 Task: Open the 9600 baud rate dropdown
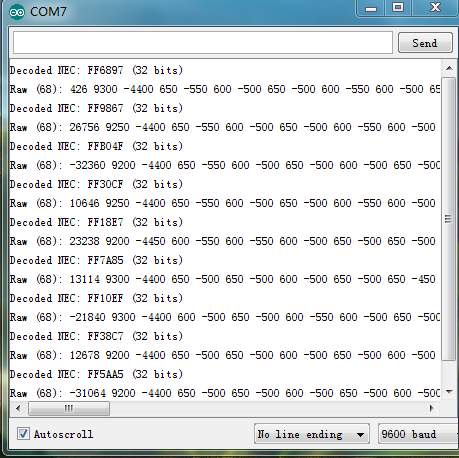pos(418,434)
